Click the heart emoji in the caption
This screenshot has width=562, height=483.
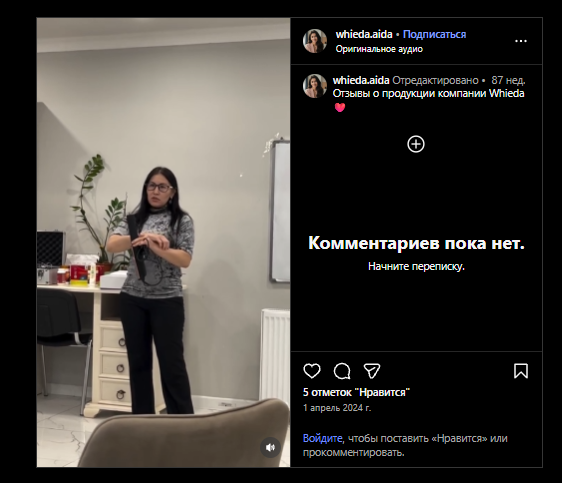click(340, 107)
